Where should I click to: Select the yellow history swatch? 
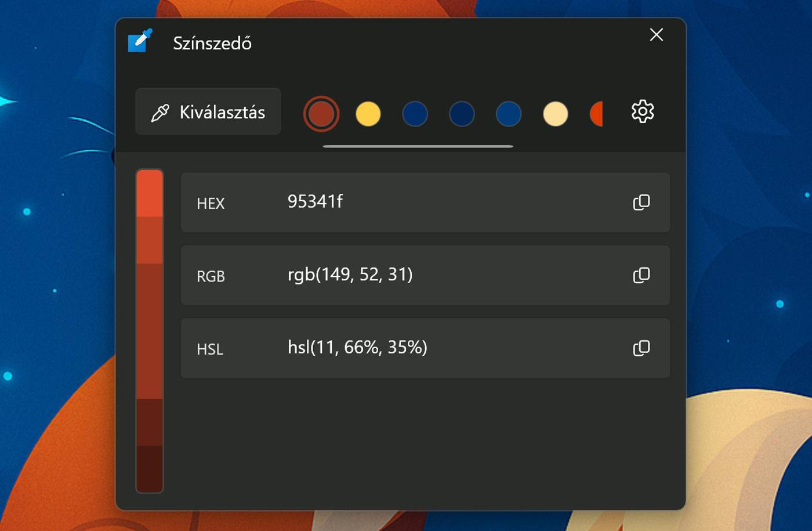(368, 114)
